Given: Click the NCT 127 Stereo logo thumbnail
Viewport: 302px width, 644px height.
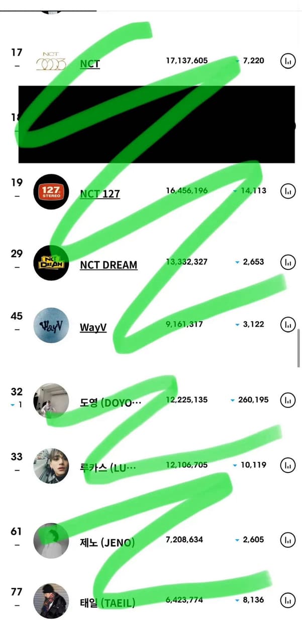Looking at the screenshot, I should [51, 192].
